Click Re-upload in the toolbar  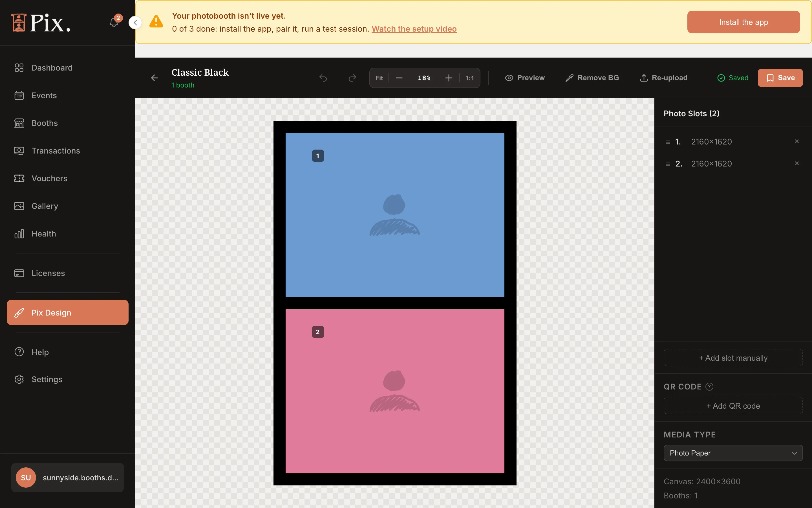coord(664,78)
